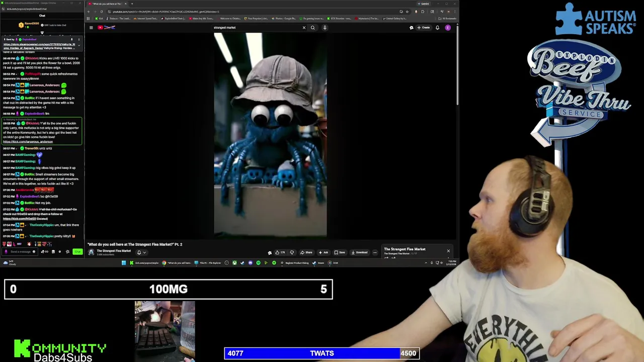Expand the pinned chat message chevron
This screenshot has height=362, width=644.
pos(78,45)
